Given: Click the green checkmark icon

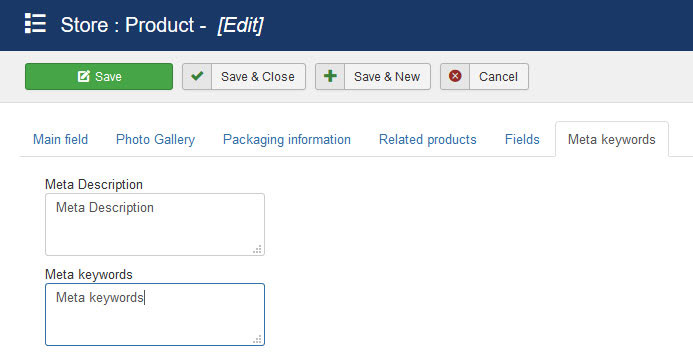Looking at the screenshot, I should [x=197, y=76].
